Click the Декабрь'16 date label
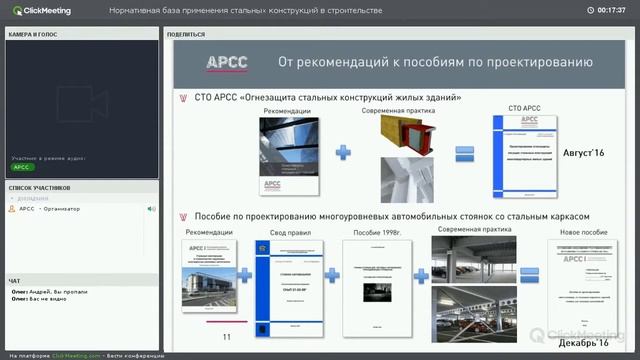 [x=583, y=343]
